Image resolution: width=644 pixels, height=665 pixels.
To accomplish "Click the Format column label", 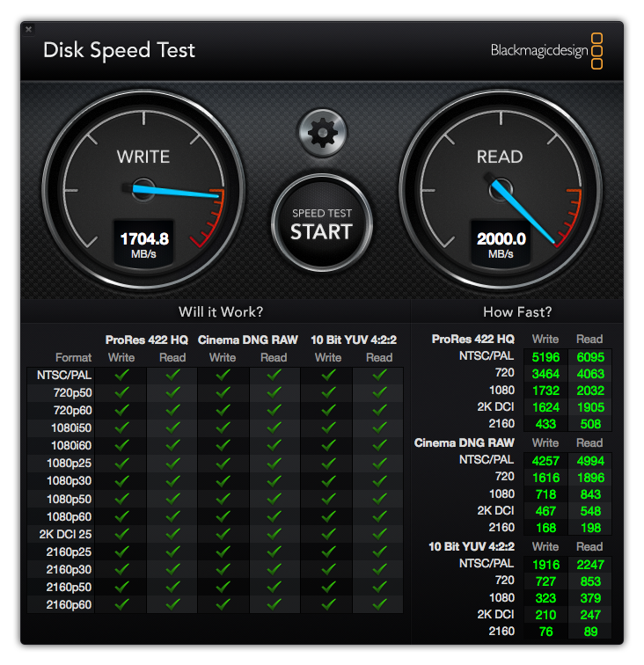I will (x=73, y=357).
